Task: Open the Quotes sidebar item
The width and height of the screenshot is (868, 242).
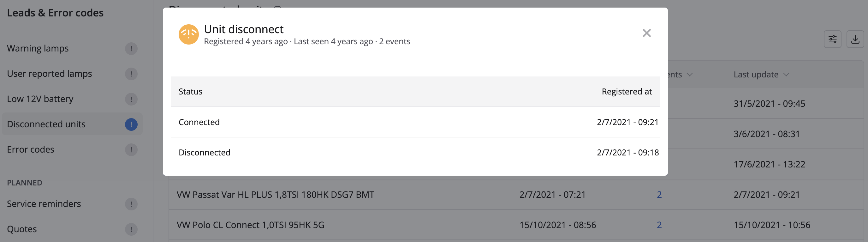Action: point(22,229)
